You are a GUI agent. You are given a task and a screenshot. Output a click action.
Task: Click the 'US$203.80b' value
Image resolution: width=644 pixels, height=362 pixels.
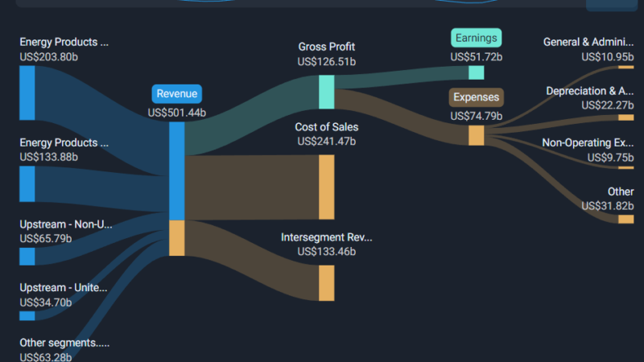(49, 57)
